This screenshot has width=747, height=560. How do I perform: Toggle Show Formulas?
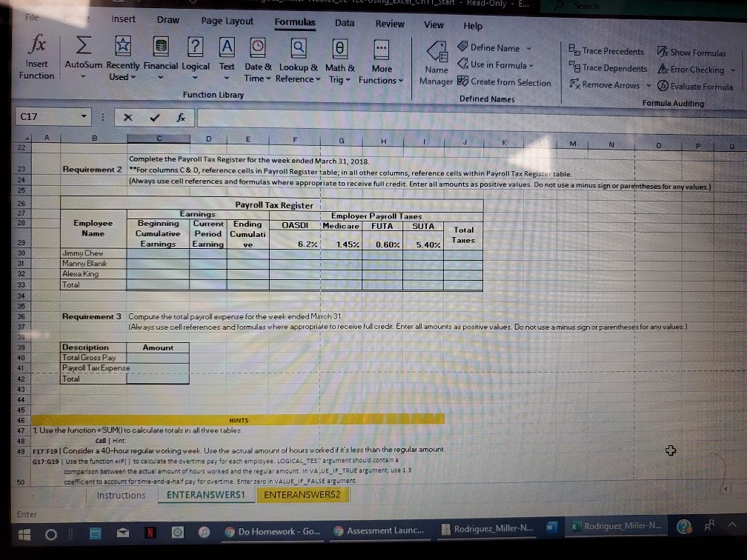691,52
